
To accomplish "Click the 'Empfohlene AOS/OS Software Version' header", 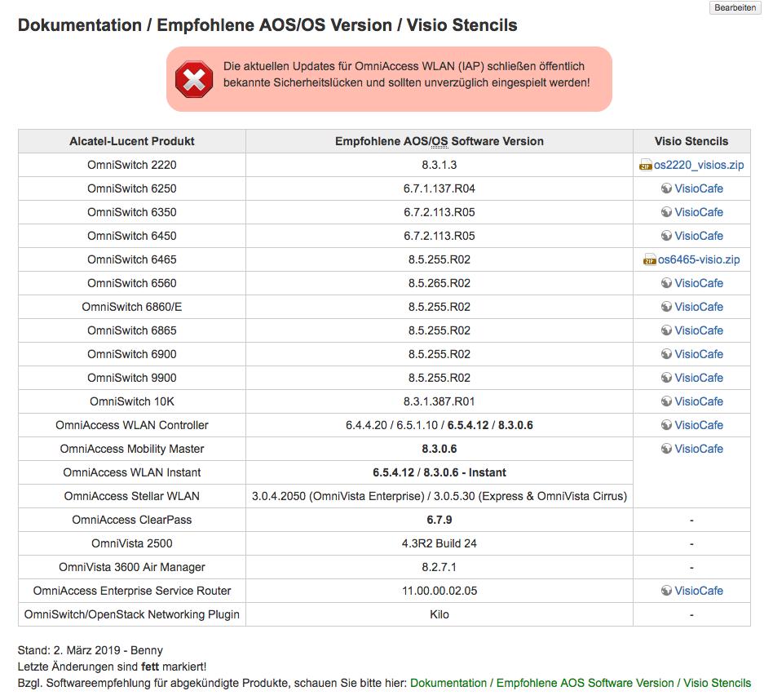I will point(440,141).
